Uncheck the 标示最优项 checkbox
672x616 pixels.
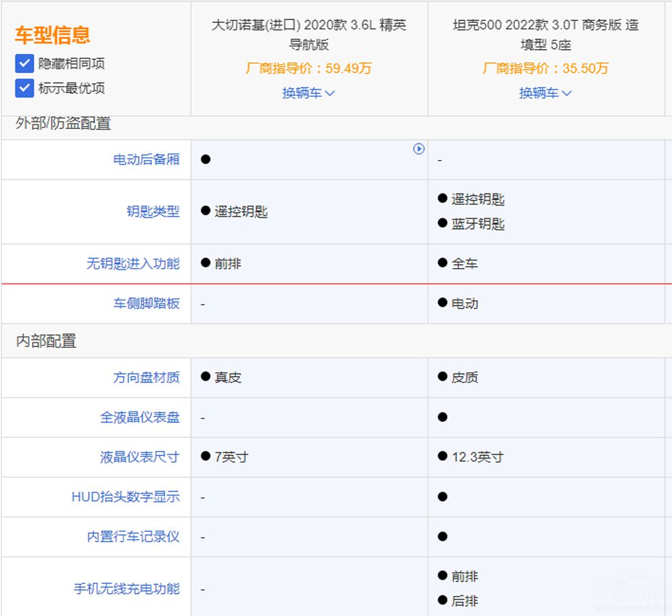point(25,88)
